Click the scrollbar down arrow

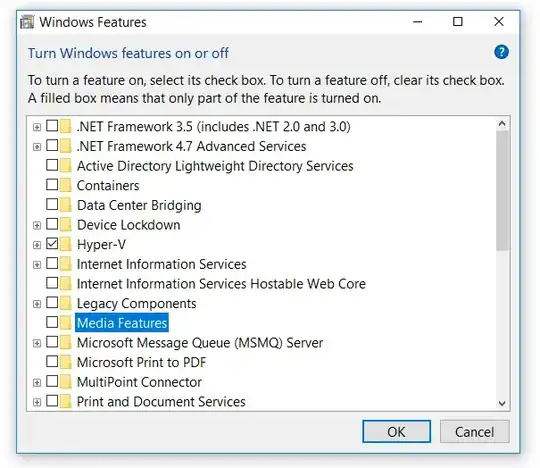(502, 403)
